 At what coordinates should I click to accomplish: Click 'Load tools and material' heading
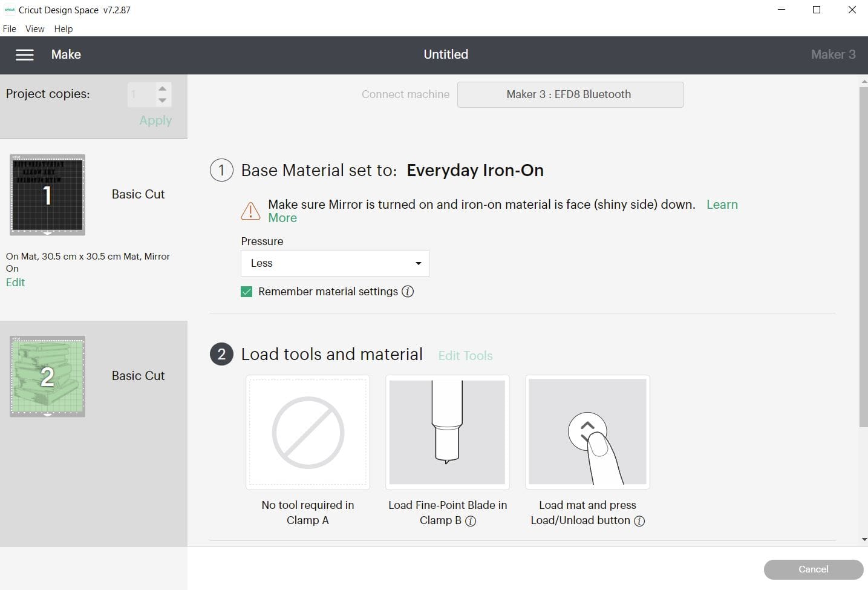[x=331, y=355]
